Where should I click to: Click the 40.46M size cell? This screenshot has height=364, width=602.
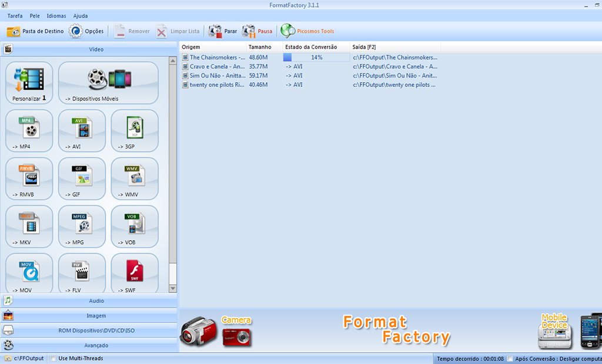click(x=259, y=85)
